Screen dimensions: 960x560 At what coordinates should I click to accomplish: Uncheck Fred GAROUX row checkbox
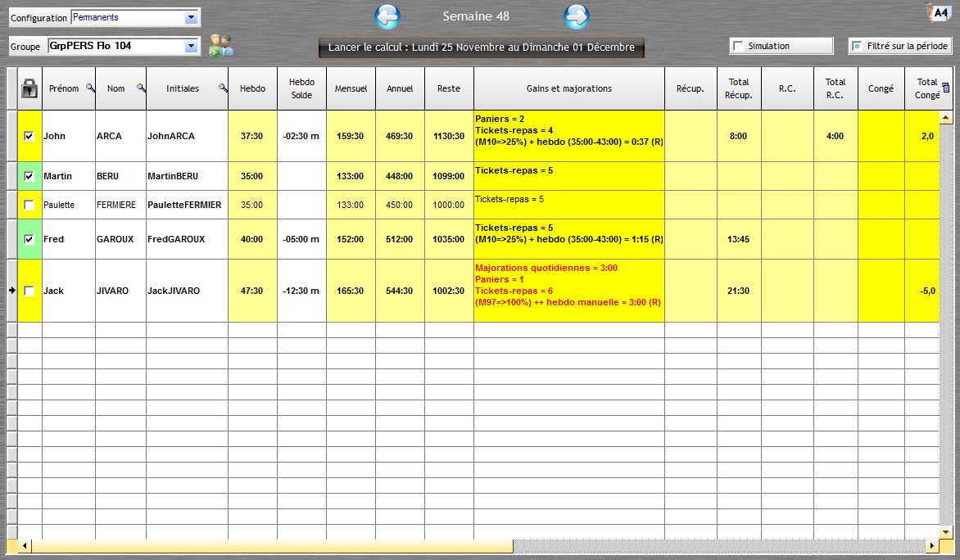[29, 239]
